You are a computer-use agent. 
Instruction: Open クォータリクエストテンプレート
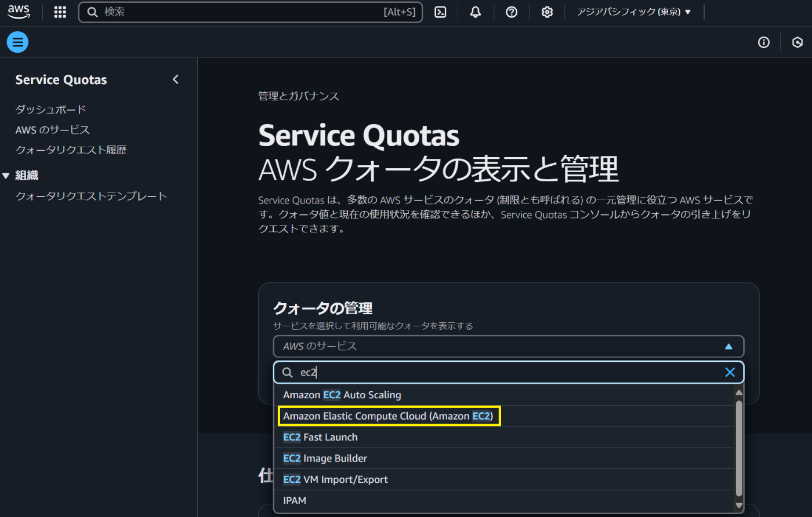coord(91,196)
